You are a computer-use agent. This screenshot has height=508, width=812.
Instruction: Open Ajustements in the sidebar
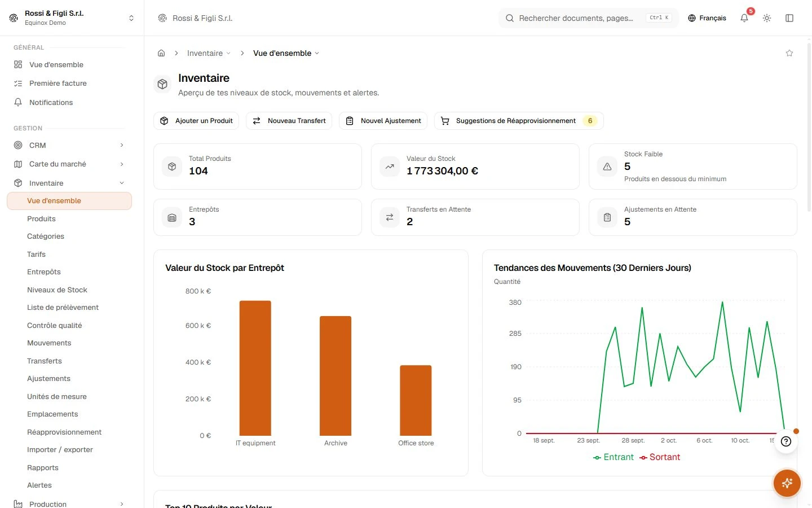click(x=69, y=379)
